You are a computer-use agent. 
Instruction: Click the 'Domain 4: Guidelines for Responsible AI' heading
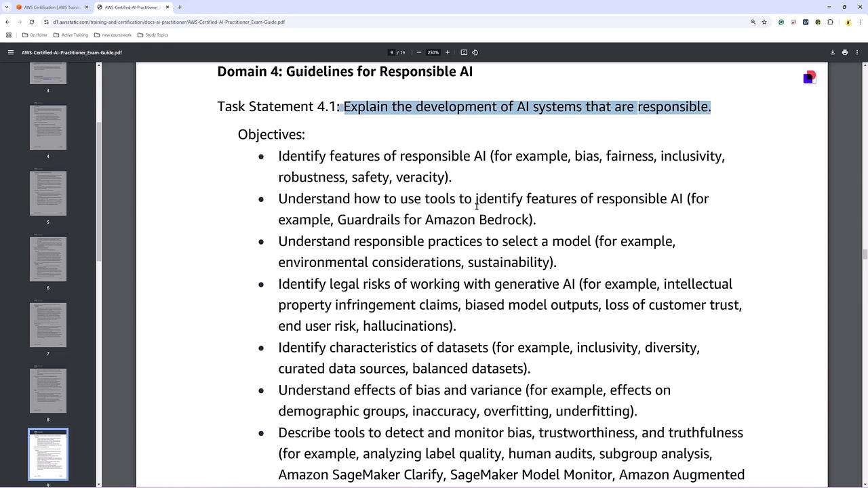pos(344,72)
